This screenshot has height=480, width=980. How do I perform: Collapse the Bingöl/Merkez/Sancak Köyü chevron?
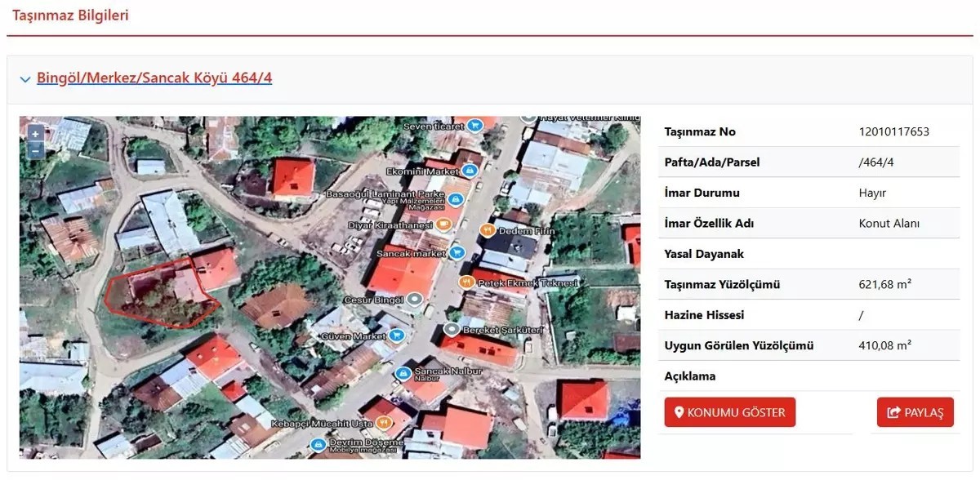coord(24,79)
